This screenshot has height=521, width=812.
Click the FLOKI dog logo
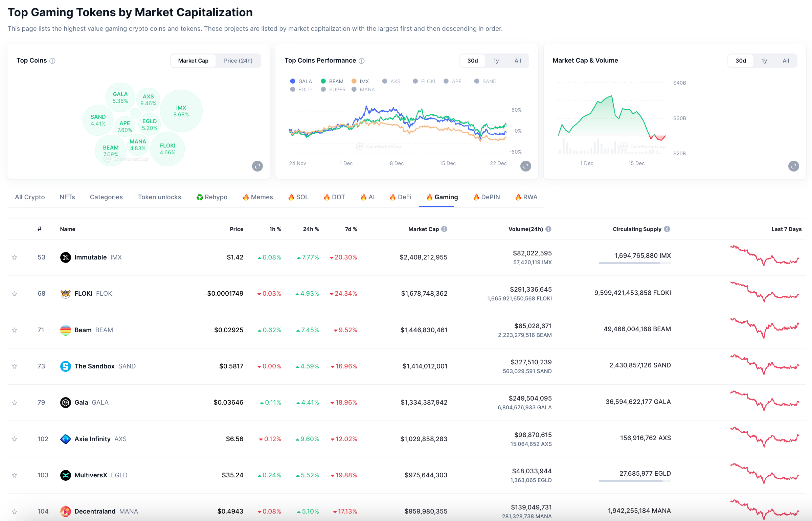(x=66, y=294)
